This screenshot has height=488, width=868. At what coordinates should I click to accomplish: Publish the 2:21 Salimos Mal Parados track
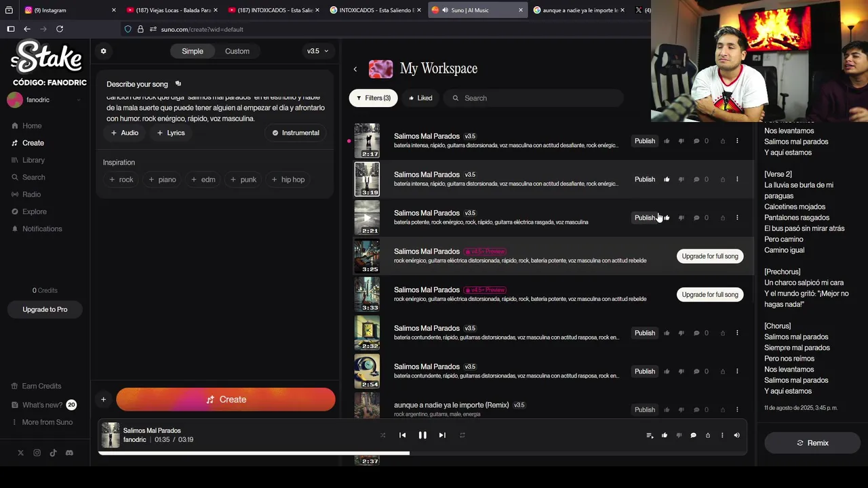tap(645, 218)
